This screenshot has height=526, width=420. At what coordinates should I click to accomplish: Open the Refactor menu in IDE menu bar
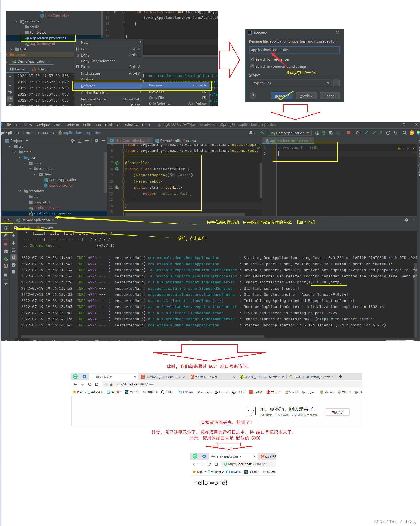coord(72,125)
